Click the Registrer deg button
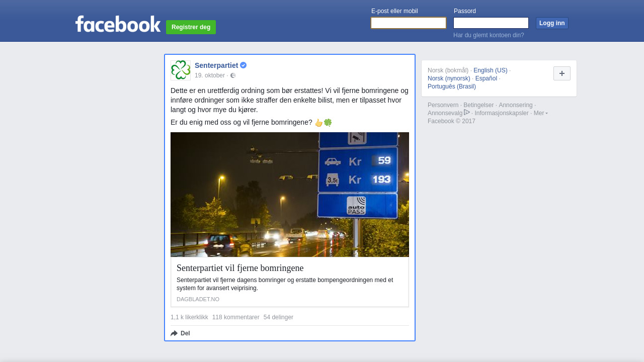Viewport: 644px width, 362px height. (191, 27)
